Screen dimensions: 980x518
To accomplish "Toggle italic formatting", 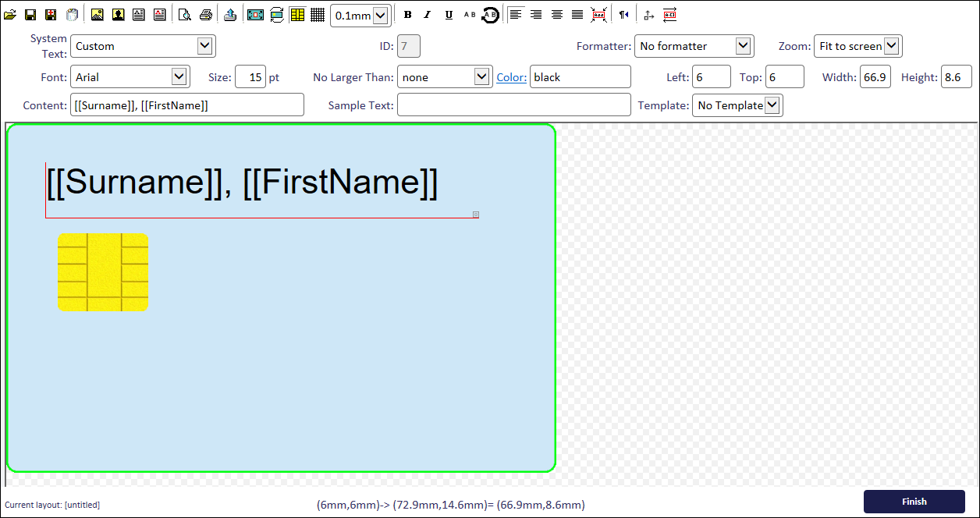I will (428, 14).
